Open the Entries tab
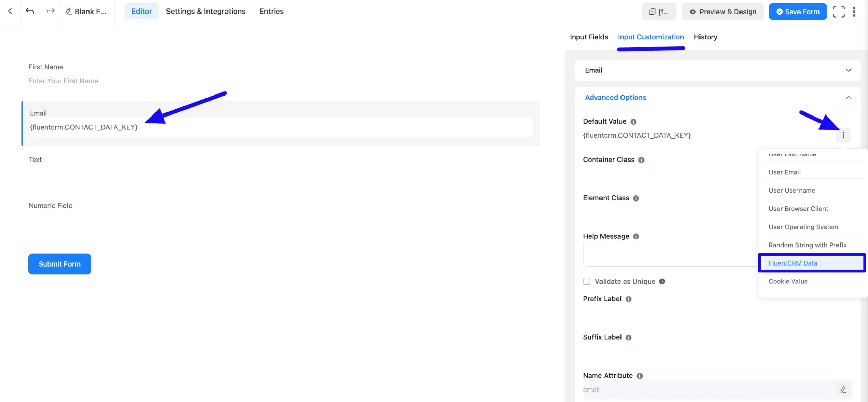The height and width of the screenshot is (402, 868). pos(272,11)
